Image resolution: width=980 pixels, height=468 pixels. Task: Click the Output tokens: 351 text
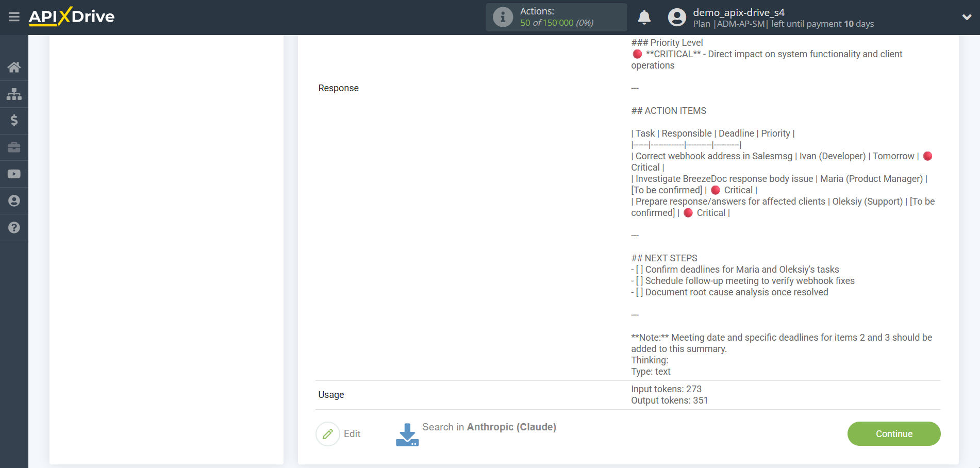pos(669,400)
